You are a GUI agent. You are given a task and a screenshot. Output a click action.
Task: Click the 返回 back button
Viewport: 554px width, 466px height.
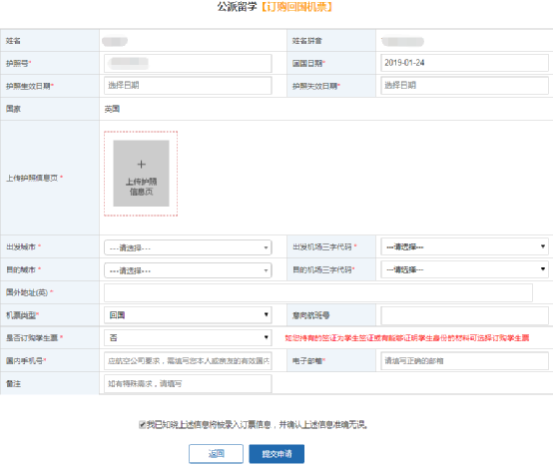[216, 454]
